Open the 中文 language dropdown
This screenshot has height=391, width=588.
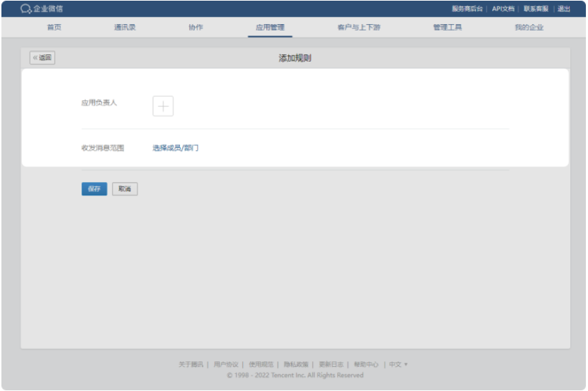pyautogui.click(x=398, y=365)
